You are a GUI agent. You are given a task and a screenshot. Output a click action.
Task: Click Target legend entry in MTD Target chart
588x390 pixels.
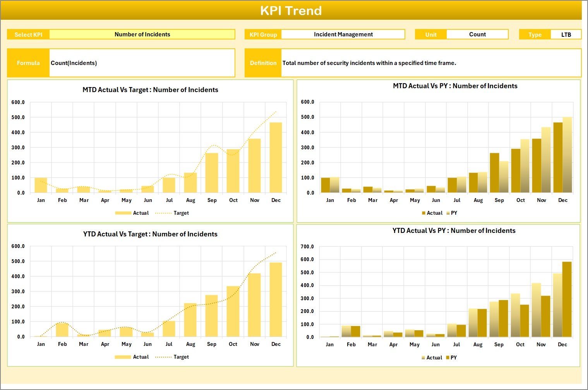tap(181, 213)
